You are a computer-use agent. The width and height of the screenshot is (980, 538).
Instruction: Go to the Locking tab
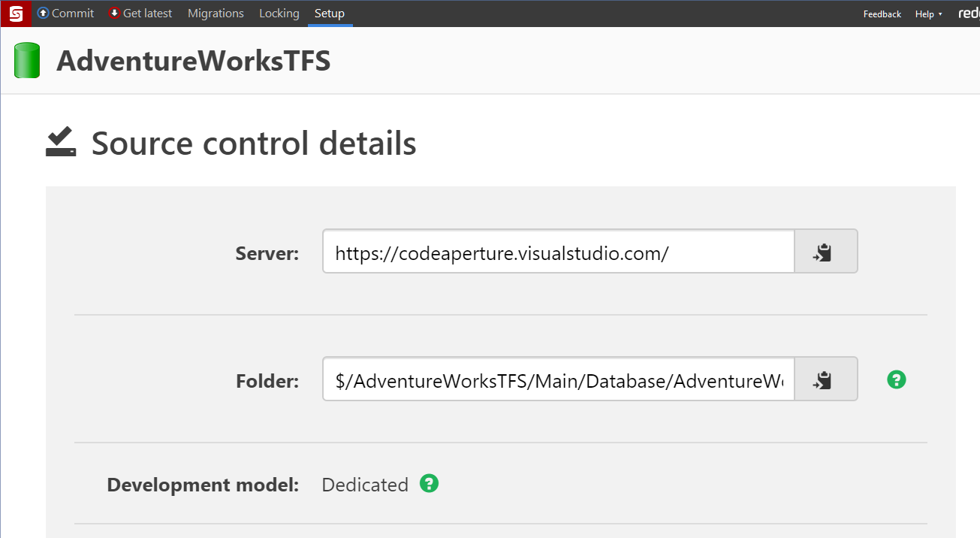click(279, 14)
